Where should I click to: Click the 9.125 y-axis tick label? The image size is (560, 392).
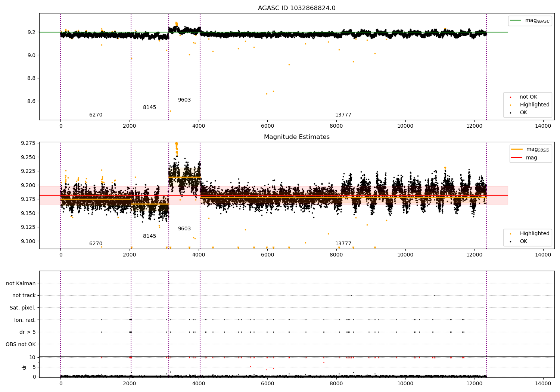28,227
